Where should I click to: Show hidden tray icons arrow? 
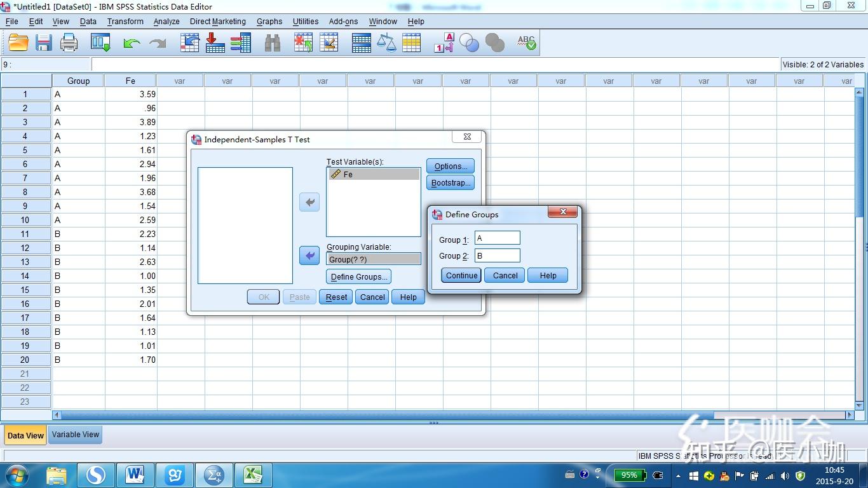click(678, 475)
